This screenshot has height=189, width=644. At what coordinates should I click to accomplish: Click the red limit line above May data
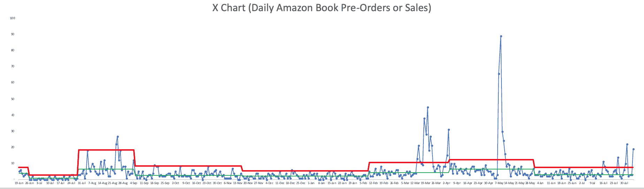pyautogui.click(x=491, y=160)
